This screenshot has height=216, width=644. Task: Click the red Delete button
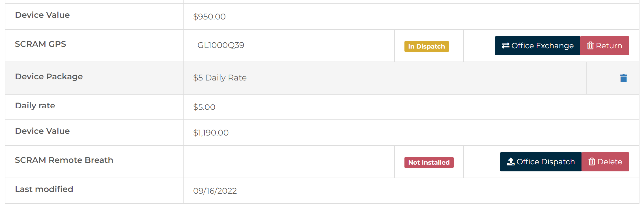(x=605, y=162)
